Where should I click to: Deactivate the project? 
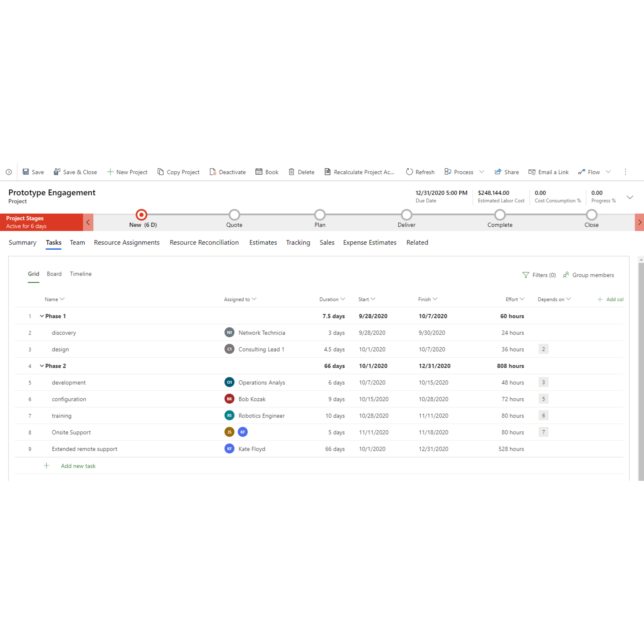(x=228, y=172)
